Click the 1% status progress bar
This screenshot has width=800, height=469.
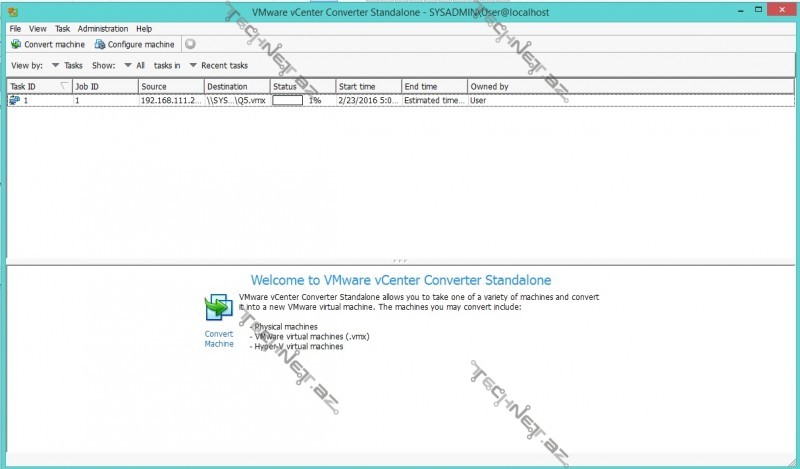coord(288,101)
